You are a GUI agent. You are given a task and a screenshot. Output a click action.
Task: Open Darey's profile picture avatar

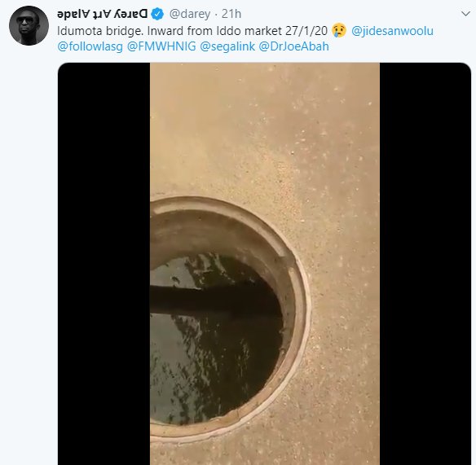[x=29, y=25]
